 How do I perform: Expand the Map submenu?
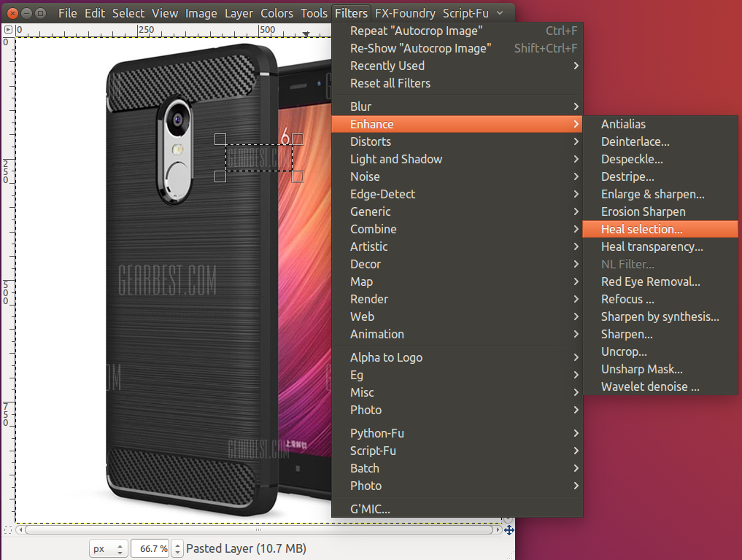point(457,281)
